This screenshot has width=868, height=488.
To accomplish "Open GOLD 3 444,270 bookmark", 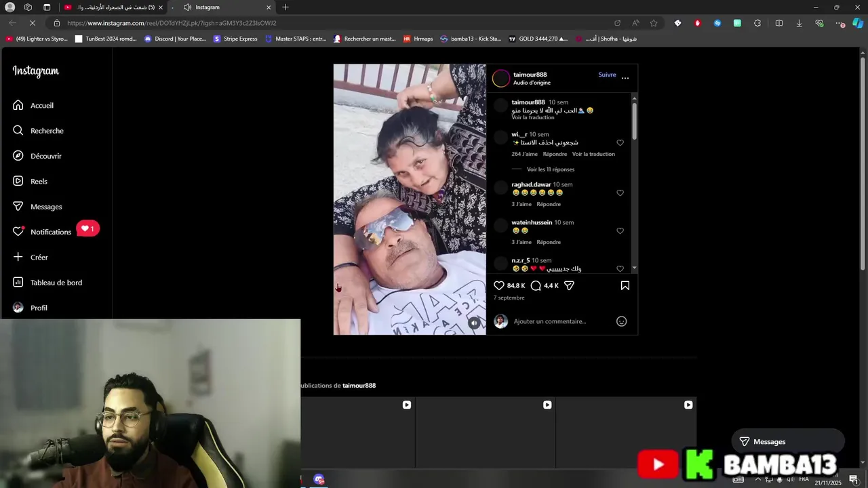I will 538,39.
